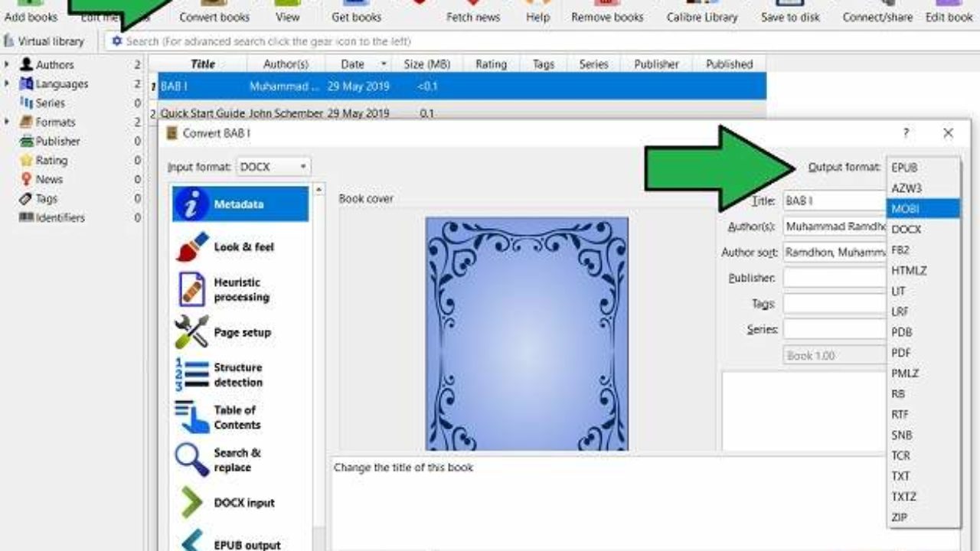Click the Convert BAB I dialog icon
The width and height of the screenshot is (980, 551).
click(x=171, y=133)
